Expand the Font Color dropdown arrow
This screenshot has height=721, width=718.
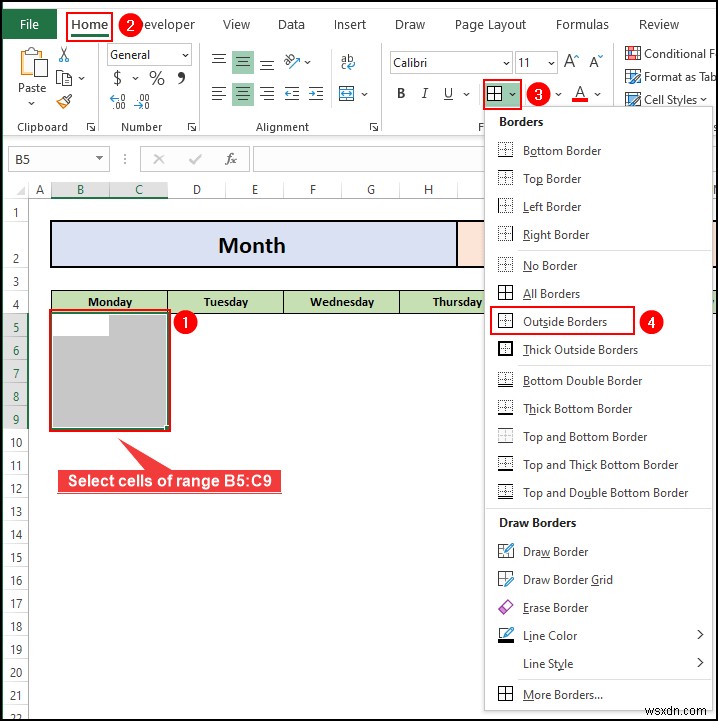(597, 94)
